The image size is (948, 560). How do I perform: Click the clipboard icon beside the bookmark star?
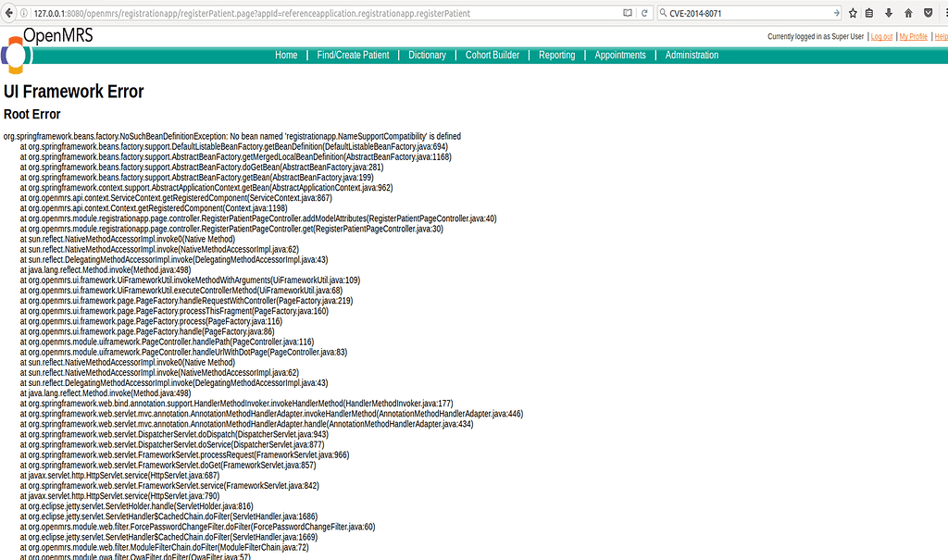tap(868, 13)
